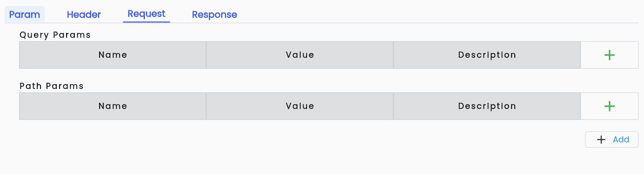The height and width of the screenshot is (174, 644).
Task: Click the blue Add text label
Action: pyautogui.click(x=621, y=140)
